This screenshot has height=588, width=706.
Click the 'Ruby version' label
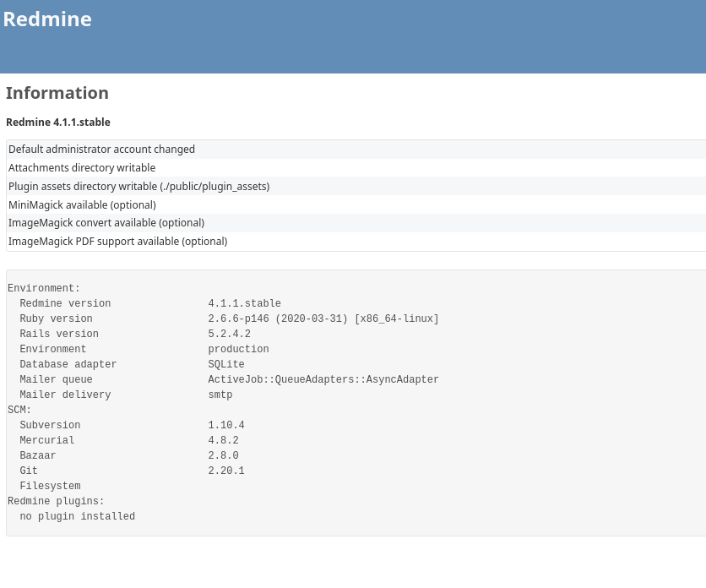click(57, 318)
